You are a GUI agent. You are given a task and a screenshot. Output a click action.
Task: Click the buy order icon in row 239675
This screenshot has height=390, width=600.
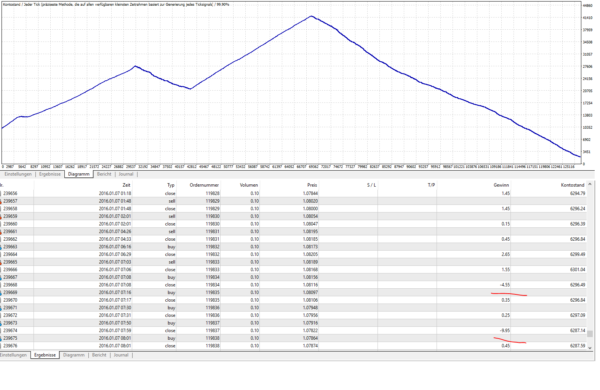point(1,339)
